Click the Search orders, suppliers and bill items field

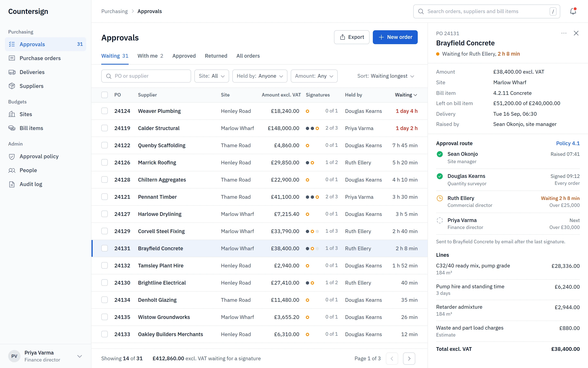tap(487, 11)
